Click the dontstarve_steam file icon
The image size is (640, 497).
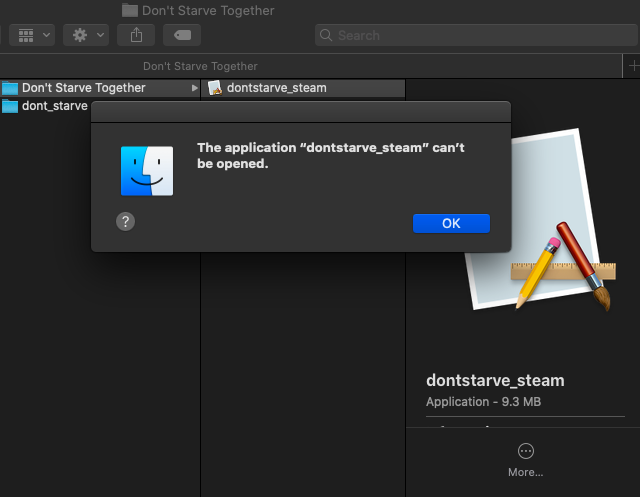pos(215,88)
